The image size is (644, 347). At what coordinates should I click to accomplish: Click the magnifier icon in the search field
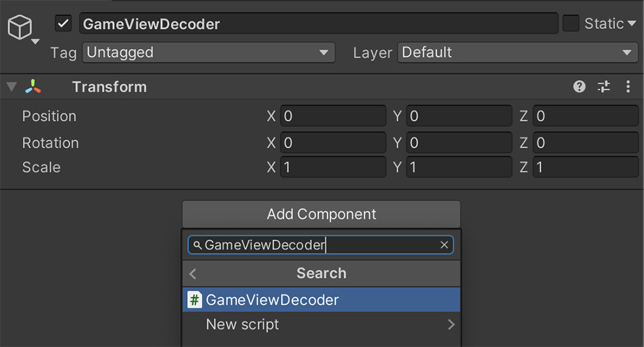tap(197, 246)
